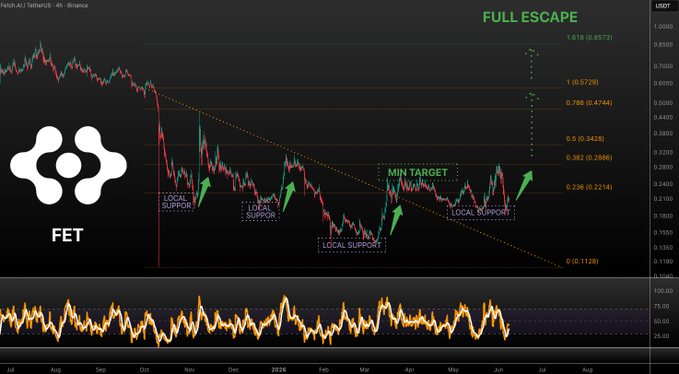Click the 0.4400 price axis value

[664, 117]
